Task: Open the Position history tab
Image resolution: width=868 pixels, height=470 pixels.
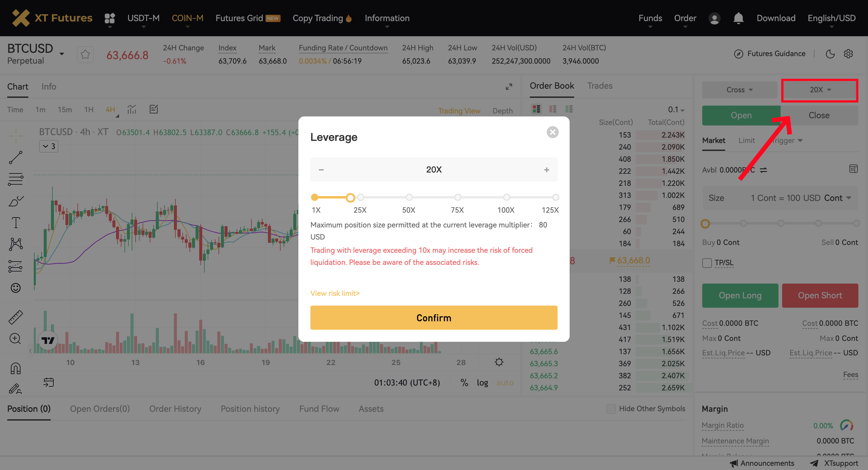Action: 250,409
